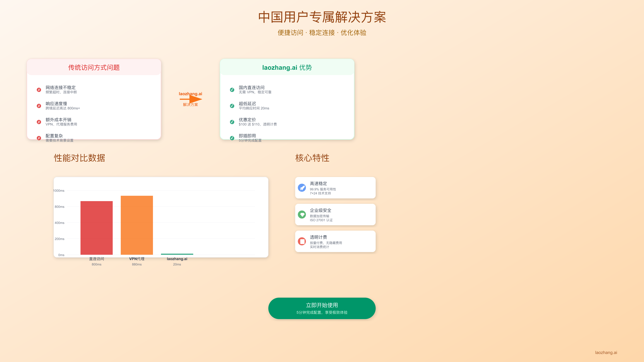Click the 880ms value under VPN代理
Image resolution: width=644 pixels, height=362 pixels.
click(137, 264)
